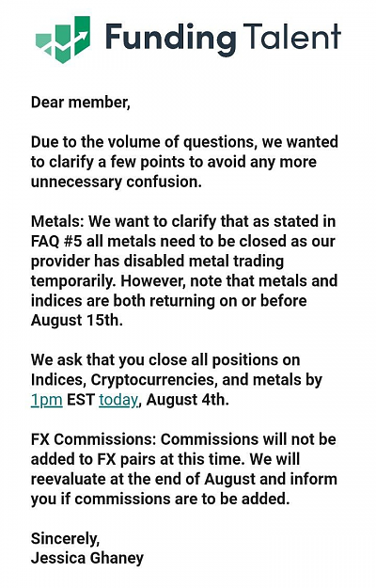Click the green Funding Talent chart logo
The height and width of the screenshot is (588, 376).
click(63, 39)
